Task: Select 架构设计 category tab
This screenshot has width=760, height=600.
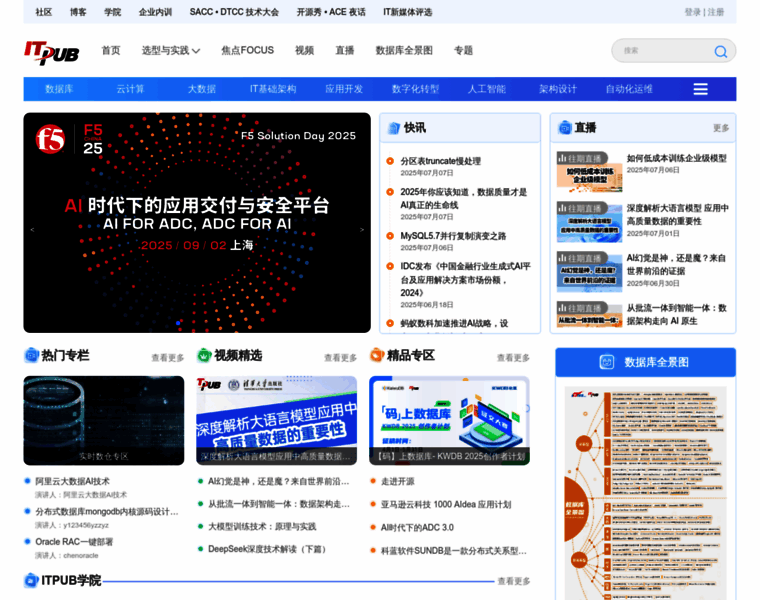Action: pos(558,89)
